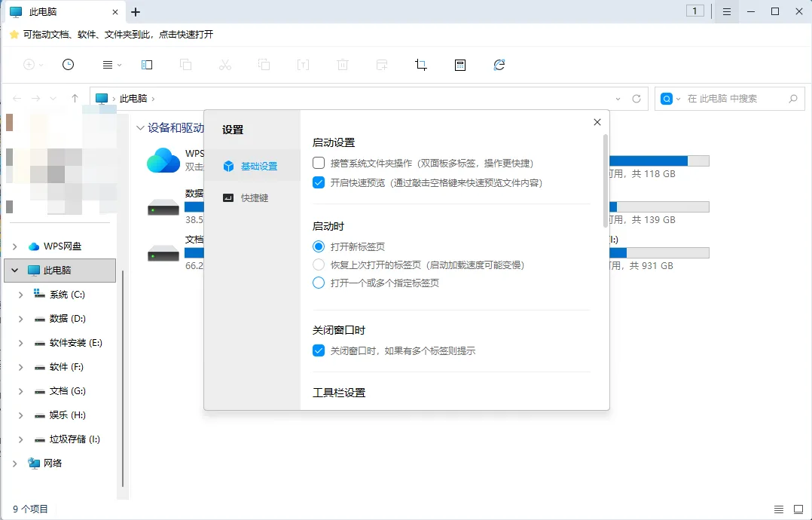Click the paste icon beside the scissors
This screenshot has width=812, height=520.
[264, 65]
